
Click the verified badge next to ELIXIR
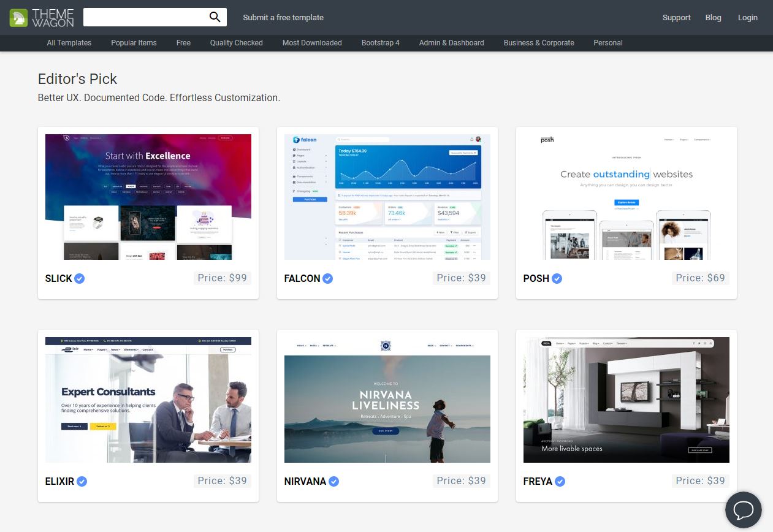pyautogui.click(x=82, y=481)
